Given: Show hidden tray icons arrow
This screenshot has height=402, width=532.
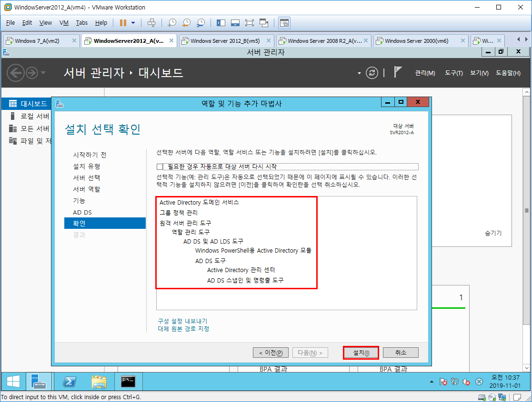Looking at the screenshot, I should (432, 382).
